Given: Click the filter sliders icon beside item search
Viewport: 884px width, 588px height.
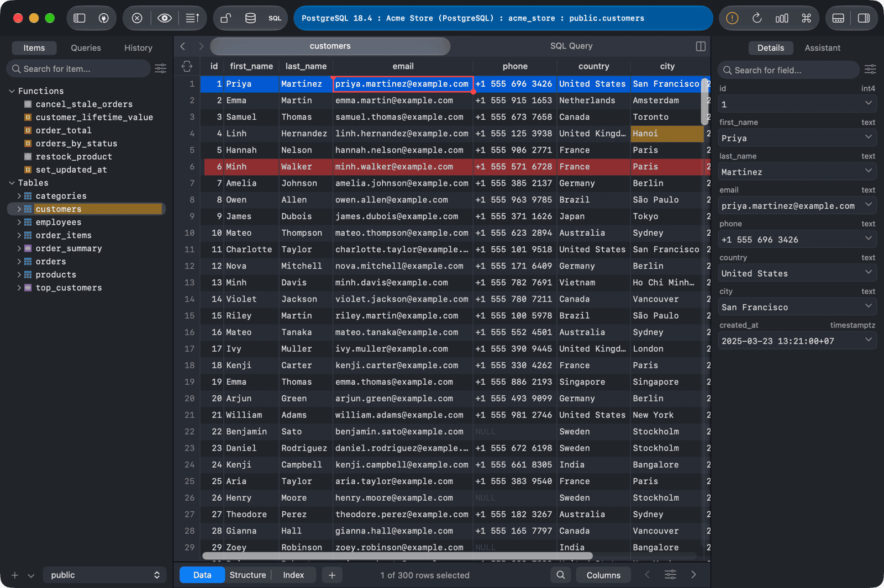Looking at the screenshot, I should coord(160,68).
